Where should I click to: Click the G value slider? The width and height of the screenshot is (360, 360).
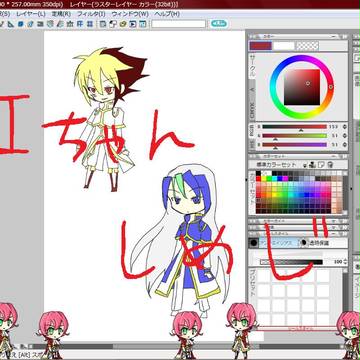tap(294, 136)
